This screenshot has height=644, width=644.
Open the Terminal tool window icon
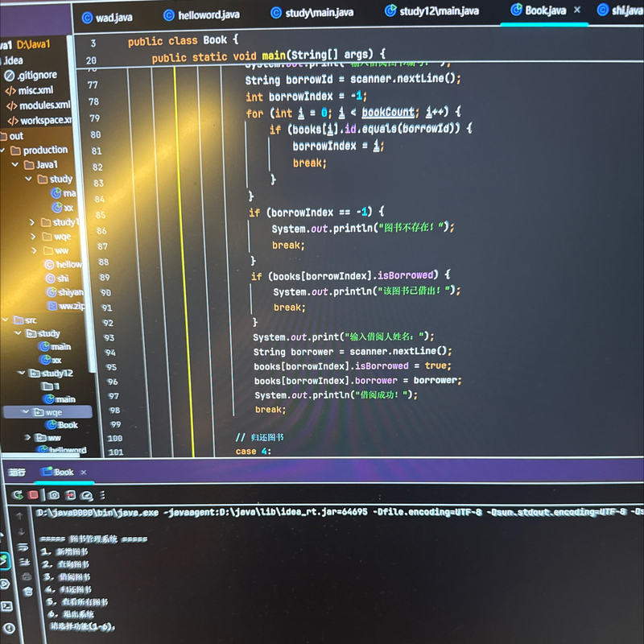tap(6, 606)
